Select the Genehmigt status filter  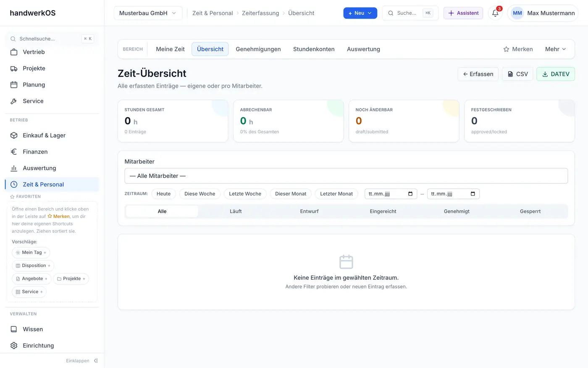click(457, 212)
